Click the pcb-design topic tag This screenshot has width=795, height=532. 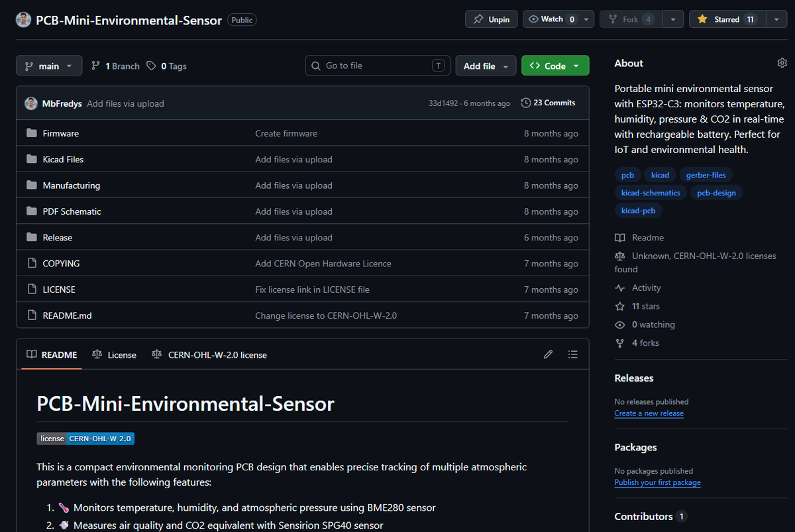(x=717, y=193)
